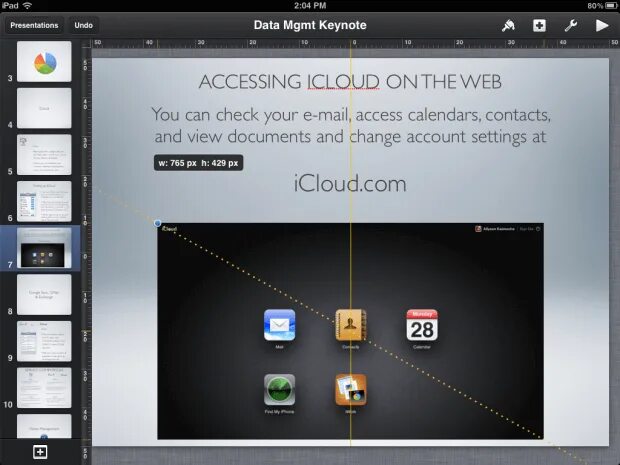Play the slideshow
Screen dimensions: 620x465
click(x=602, y=26)
